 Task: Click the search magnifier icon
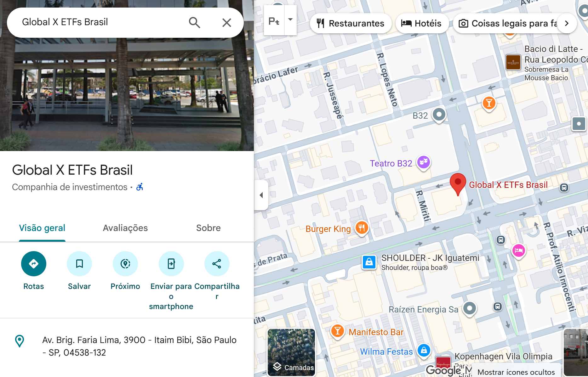pyautogui.click(x=194, y=23)
